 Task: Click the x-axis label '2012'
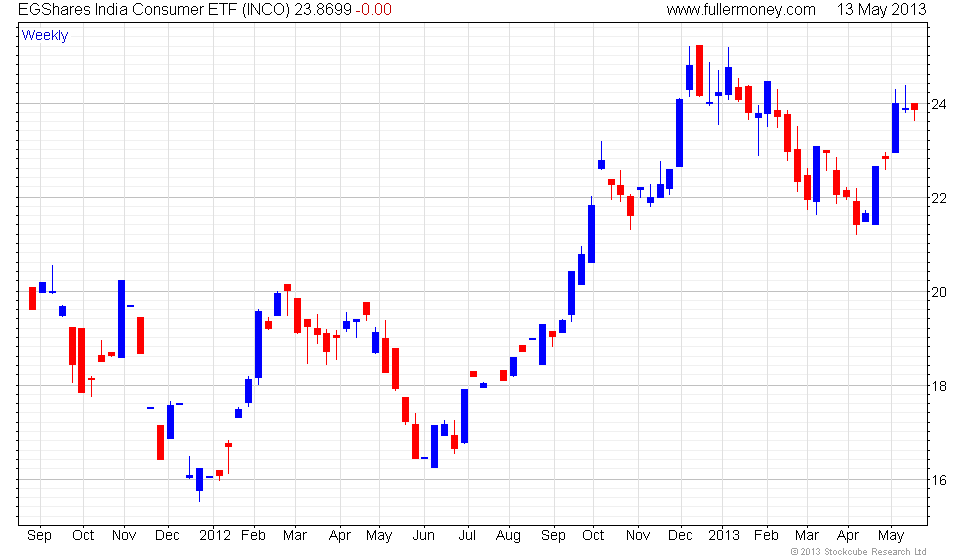(x=214, y=536)
